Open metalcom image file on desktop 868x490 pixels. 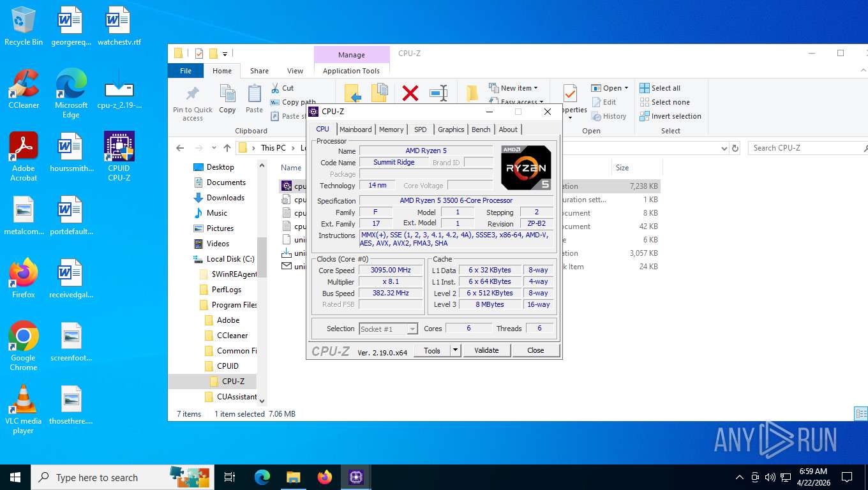(x=24, y=216)
